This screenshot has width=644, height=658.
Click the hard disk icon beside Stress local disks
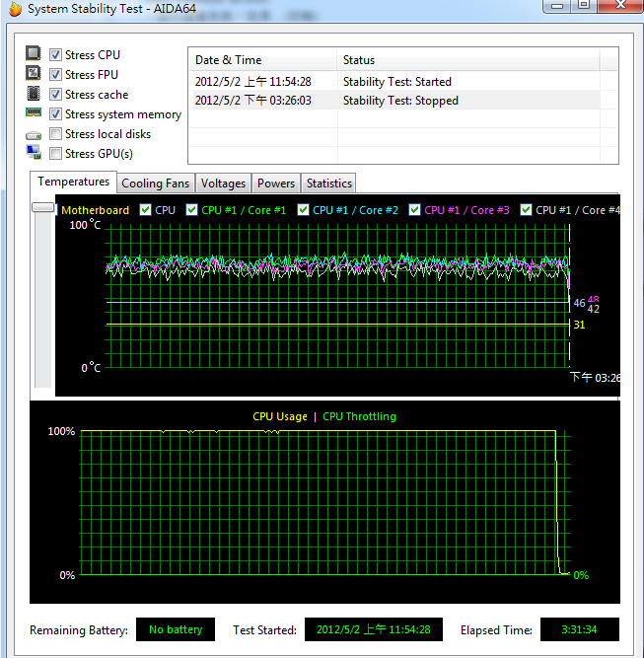[34, 135]
